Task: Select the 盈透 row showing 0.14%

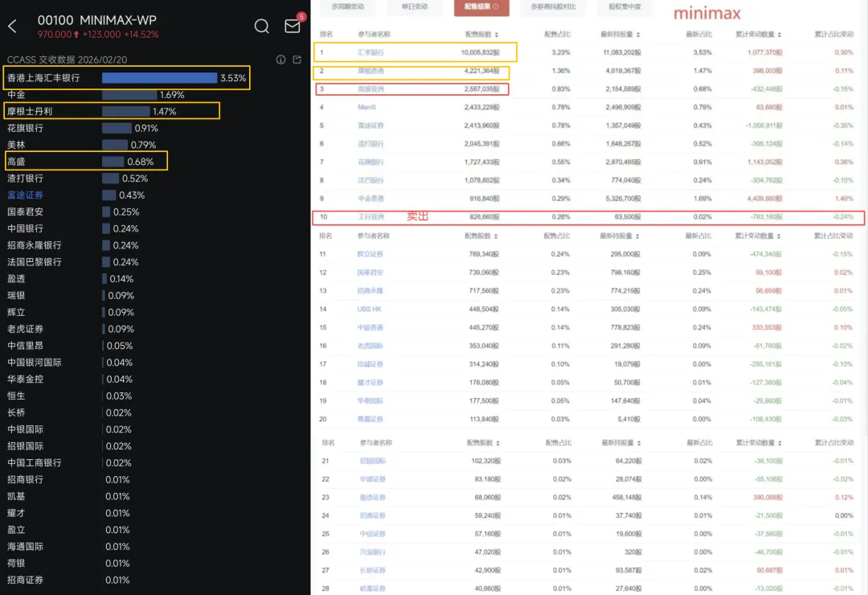Action: point(70,279)
